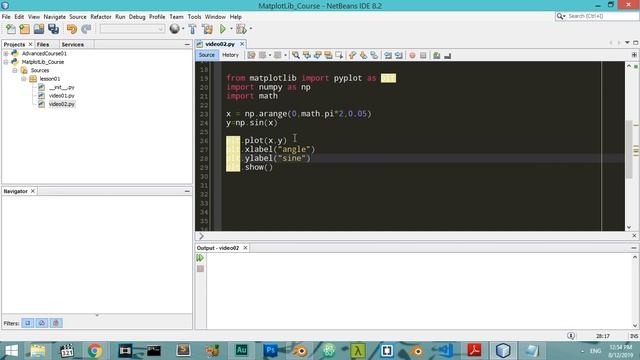
Task: Toggle second Navigator filter button
Action: pos(42,323)
